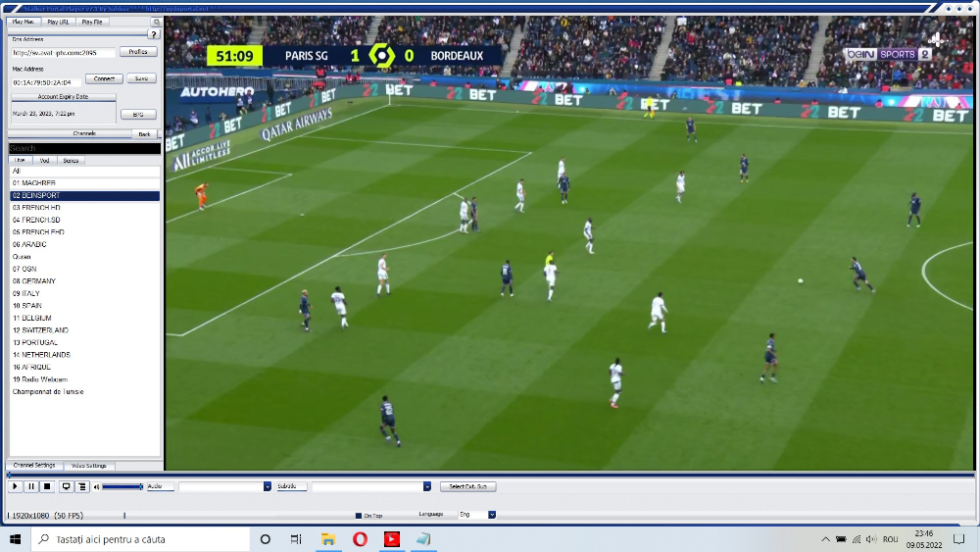Open the red player app on taskbar

coord(392,539)
